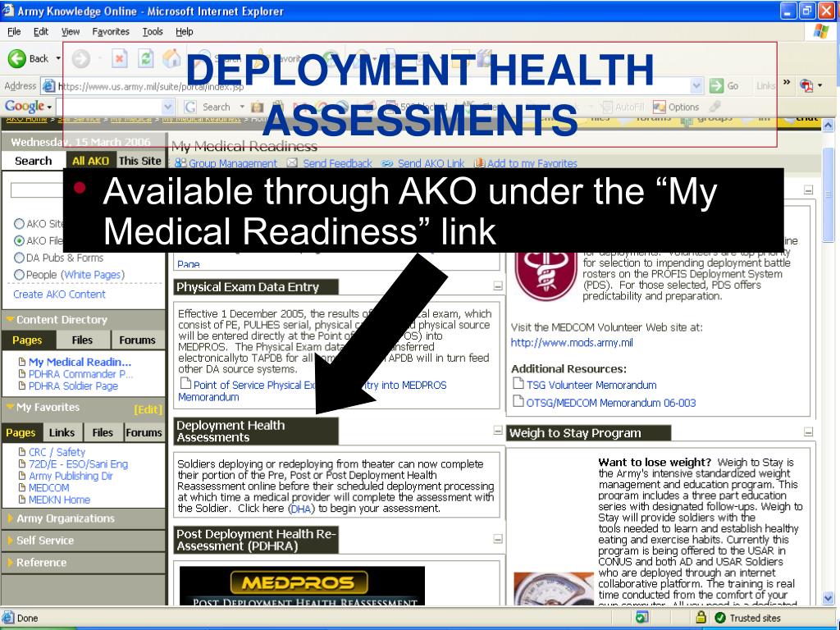Click document icon beside TSG Volunteer Memorandum
This screenshot has width=840, height=630.
pyautogui.click(x=518, y=383)
